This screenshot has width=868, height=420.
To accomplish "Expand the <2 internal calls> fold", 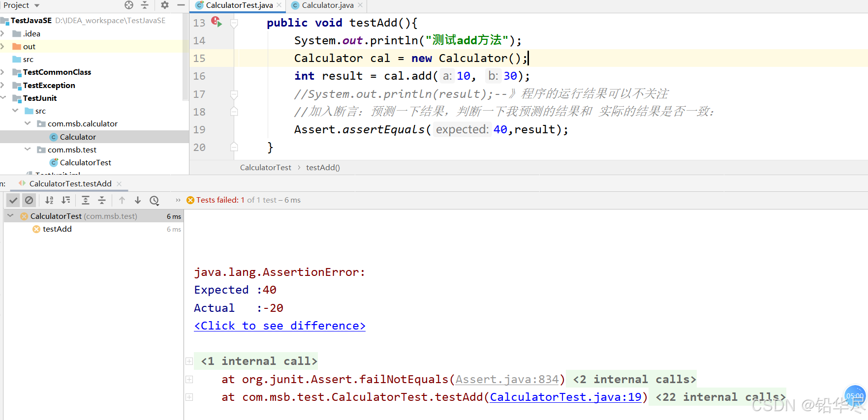I will coord(634,379).
